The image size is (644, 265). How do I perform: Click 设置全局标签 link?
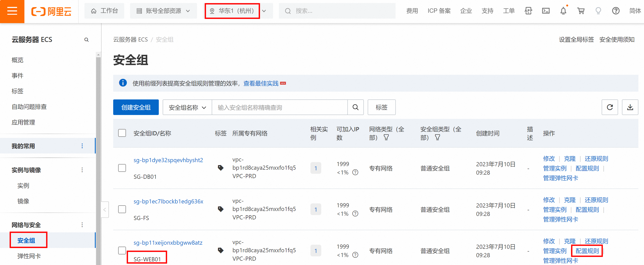pyautogui.click(x=577, y=40)
